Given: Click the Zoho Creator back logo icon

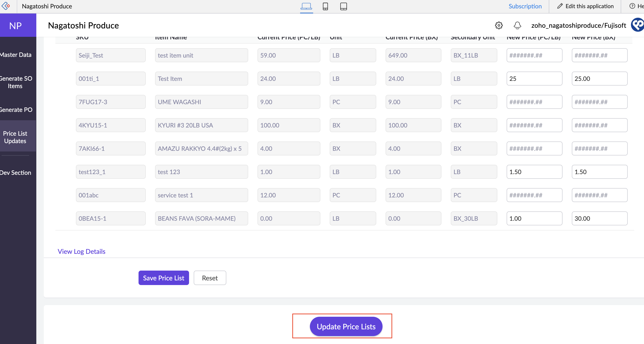Looking at the screenshot, I should pyautogui.click(x=6, y=6).
